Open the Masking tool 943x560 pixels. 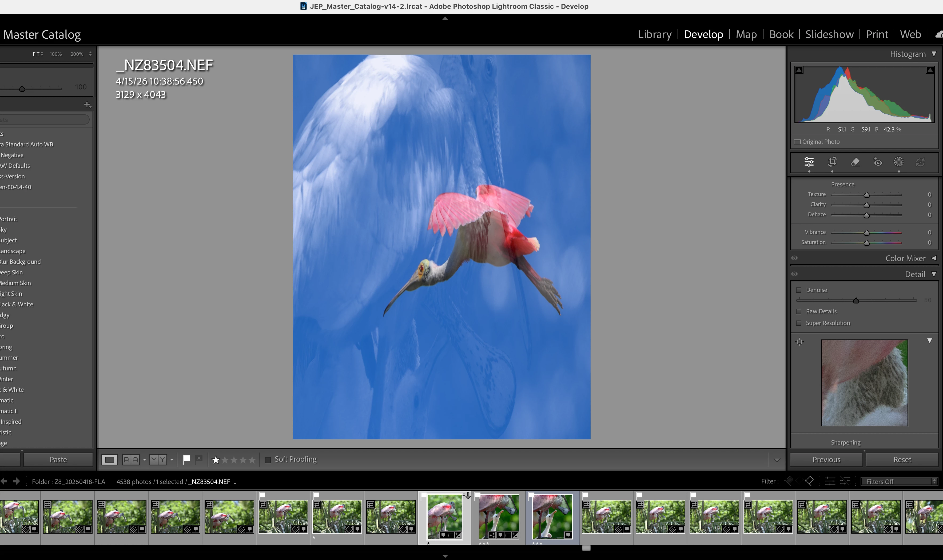click(x=898, y=162)
